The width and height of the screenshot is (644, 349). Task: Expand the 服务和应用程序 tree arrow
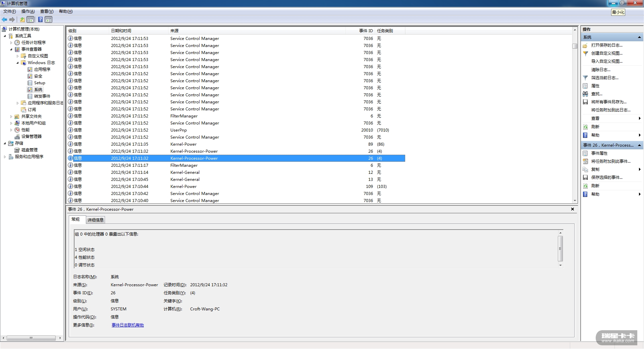5,157
